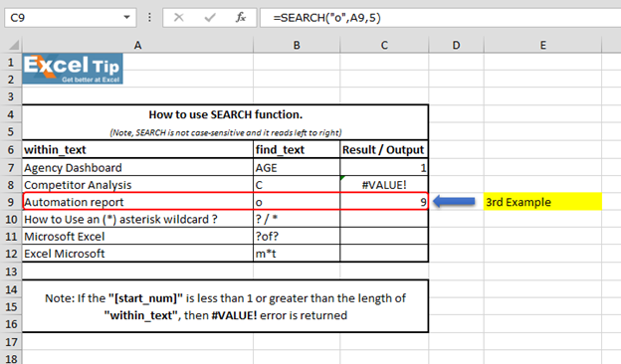Click the Cancel (X) formula bar icon
This screenshot has width=621, height=364.
178,18
